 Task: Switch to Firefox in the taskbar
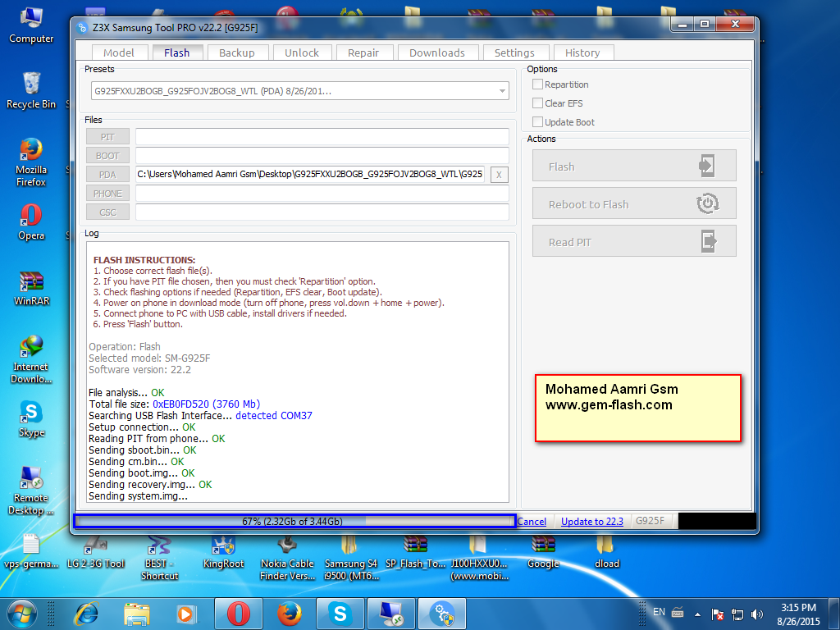[290, 614]
